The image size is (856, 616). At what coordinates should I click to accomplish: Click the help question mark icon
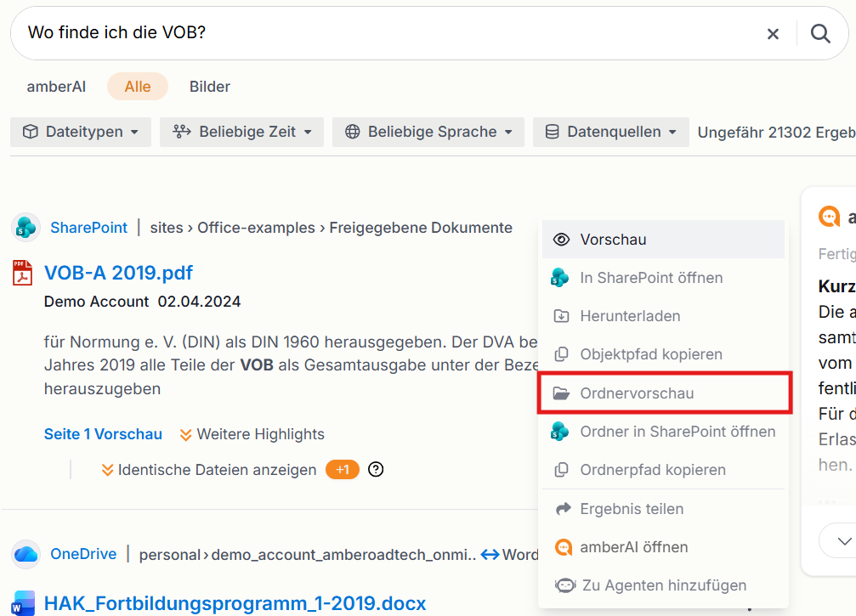point(376,469)
